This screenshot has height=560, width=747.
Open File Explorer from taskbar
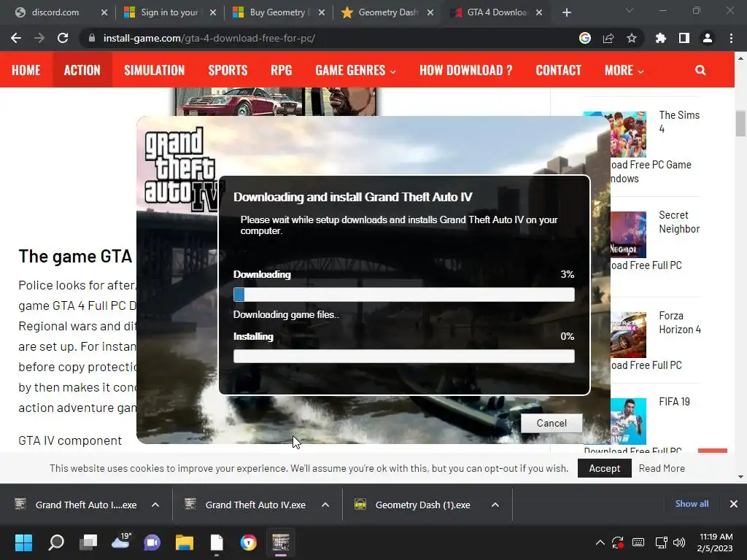coord(185,542)
